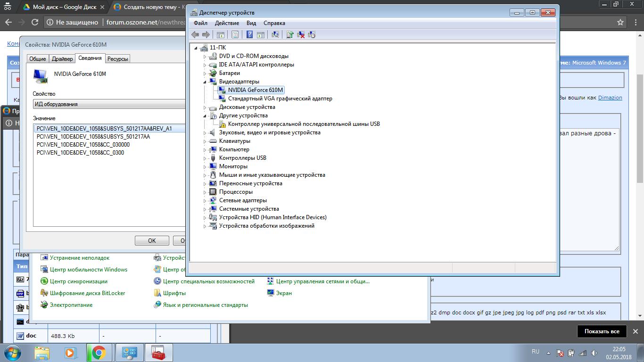644x362 pixels.
Task: Open the Chrome three-dot menu
Action: click(635, 22)
